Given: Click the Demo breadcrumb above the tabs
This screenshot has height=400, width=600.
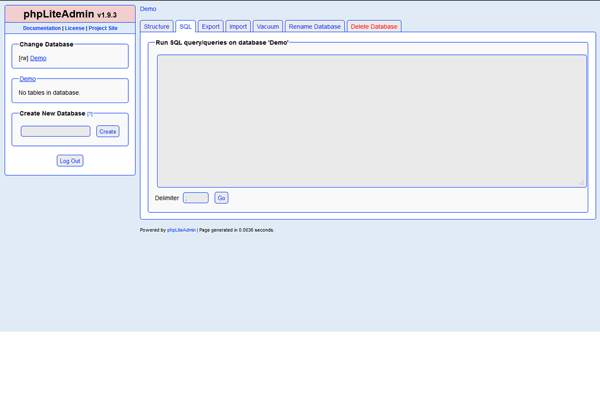Looking at the screenshot, I should [148, 9].
